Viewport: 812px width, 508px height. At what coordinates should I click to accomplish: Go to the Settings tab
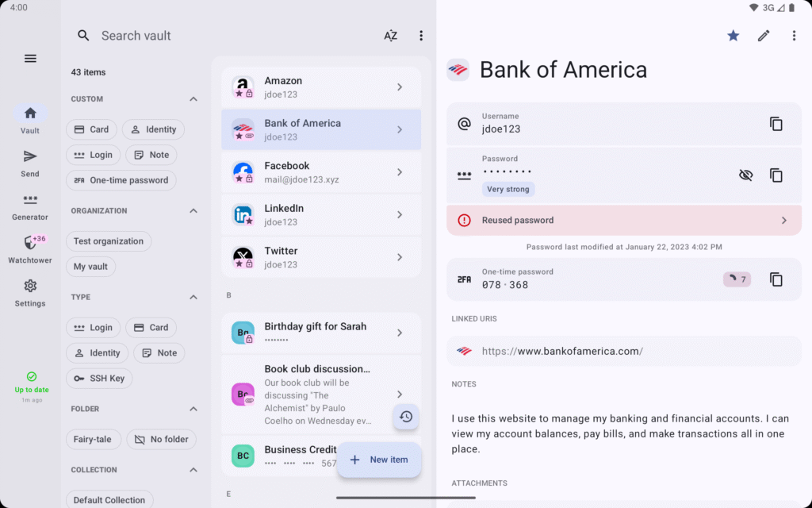30,293
